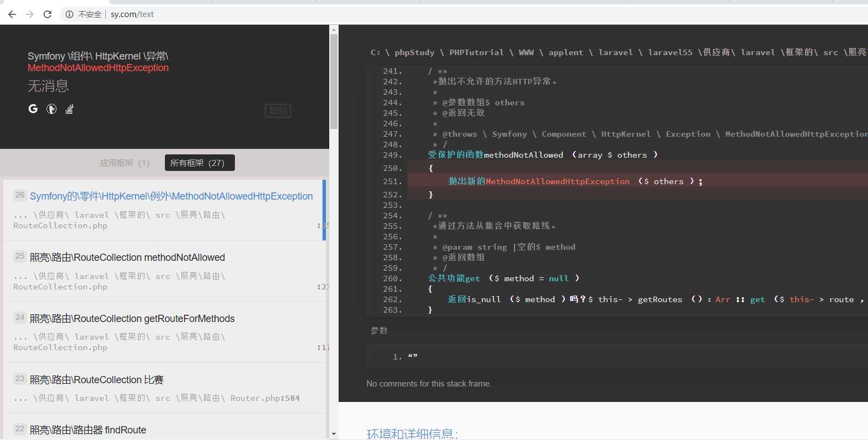Click line 260 公共功能get declaration
The image size is (868, 440).
[x=504, y=278]
